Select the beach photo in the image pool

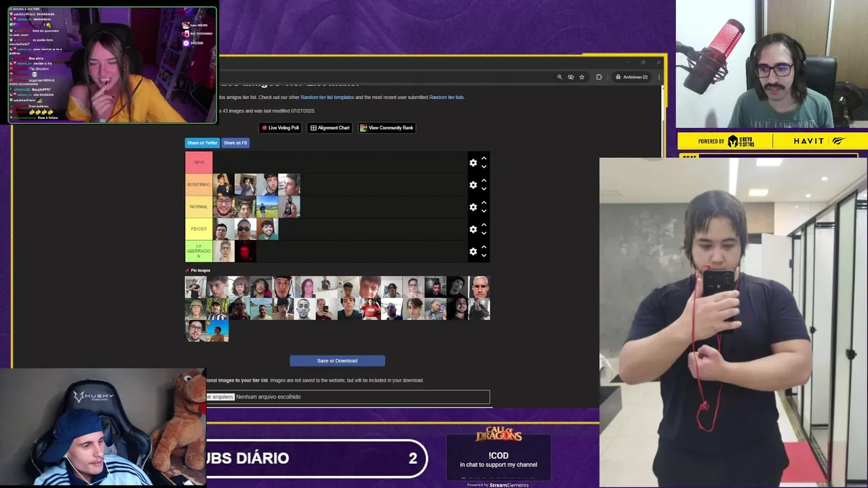pyautogui.click(x=218, y=331)
